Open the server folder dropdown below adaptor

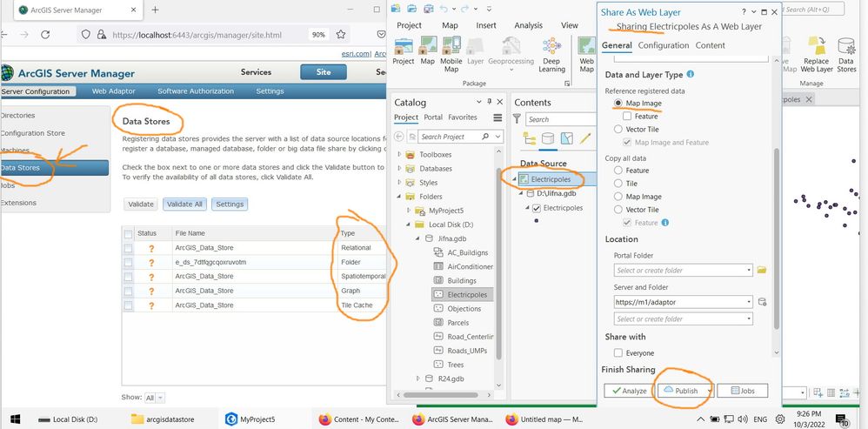tap(749, 318)
